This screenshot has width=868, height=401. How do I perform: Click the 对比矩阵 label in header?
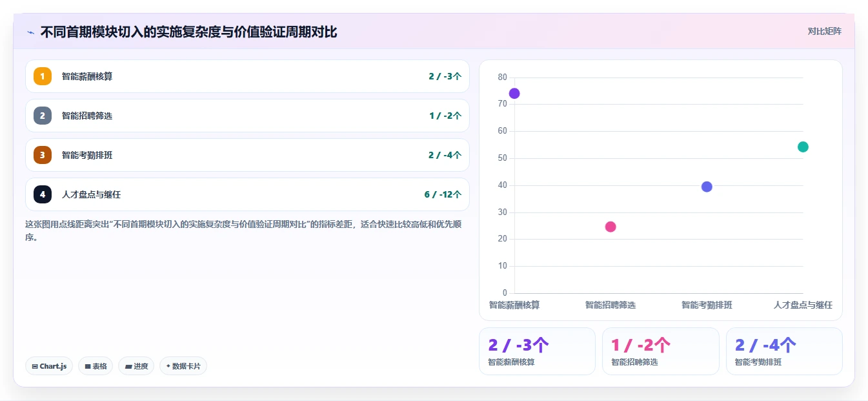click(825, 31)
